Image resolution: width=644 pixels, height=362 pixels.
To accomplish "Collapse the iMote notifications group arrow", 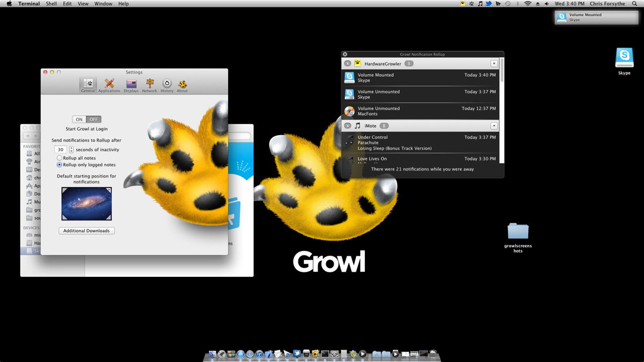I will point(494,125).
